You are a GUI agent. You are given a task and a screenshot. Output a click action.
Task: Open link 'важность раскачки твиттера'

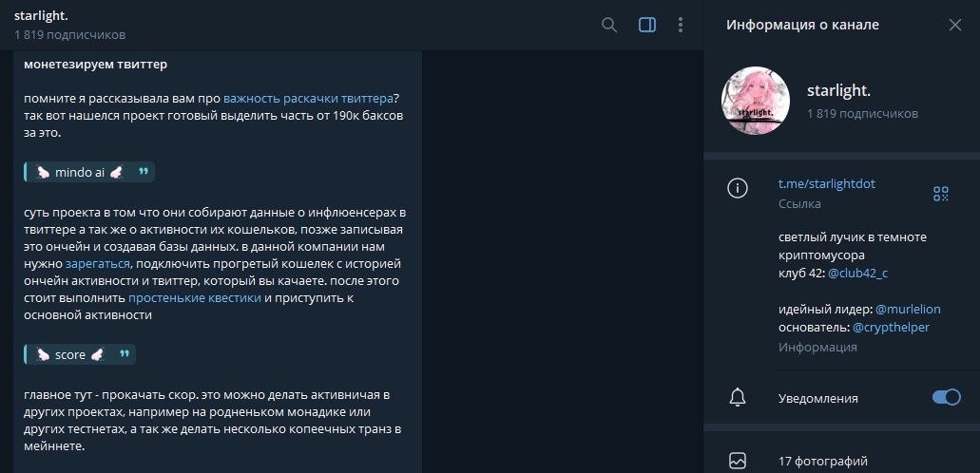(308, 98)
